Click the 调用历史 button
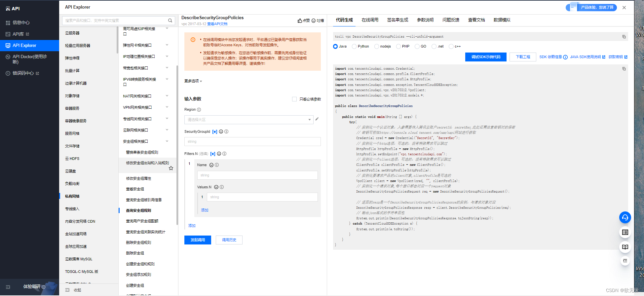The height and width of the screenshot is (296, 644). point(229,240)
